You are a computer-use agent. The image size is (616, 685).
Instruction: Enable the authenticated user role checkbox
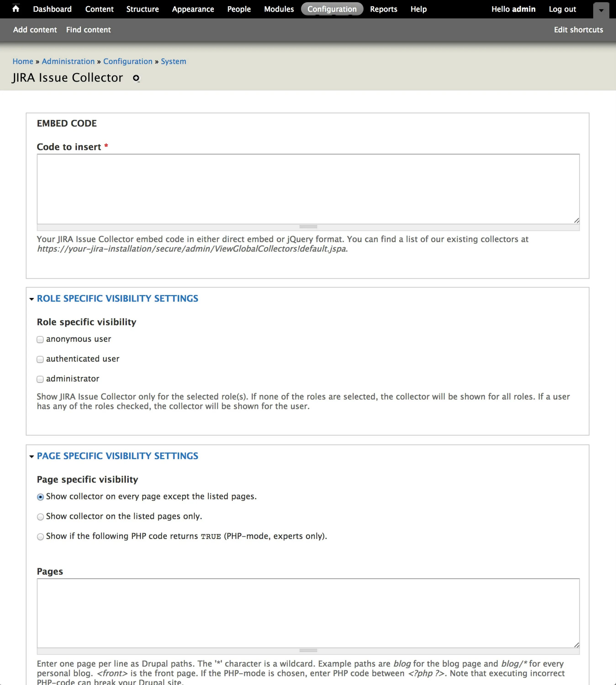click(40, 359)
